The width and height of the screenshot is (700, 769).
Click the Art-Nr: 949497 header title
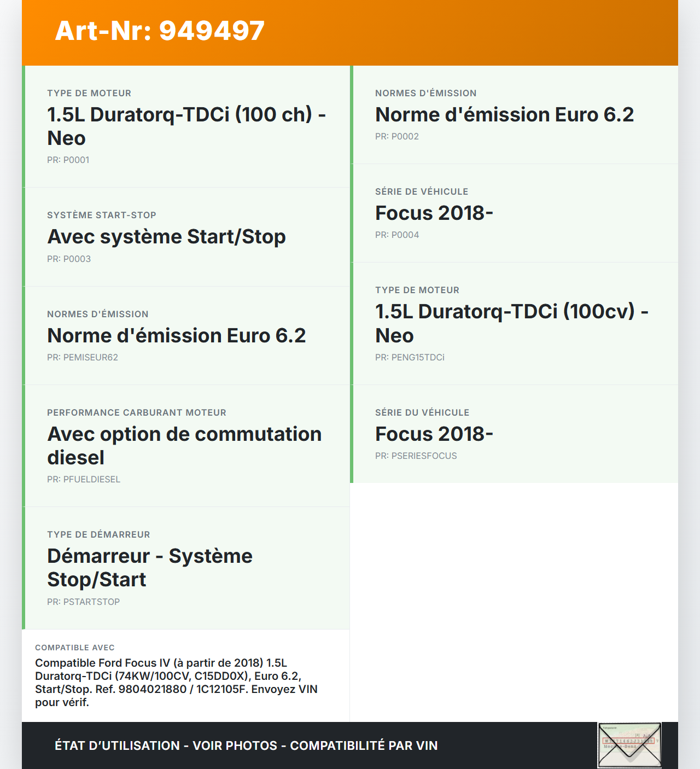click(160, 31)
